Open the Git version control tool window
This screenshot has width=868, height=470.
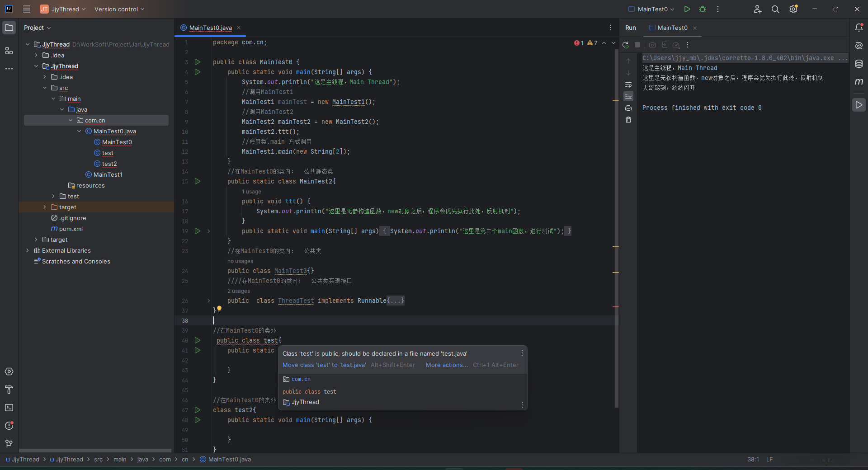pyautogui.click(x=9, y=444)
